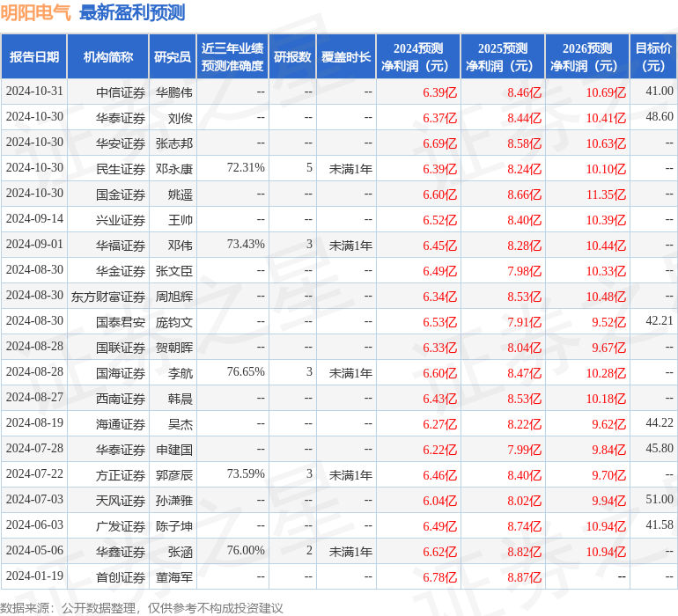Select the 目标价 column header
Screen dimensions: 678x616
click(x=653, y=56)
